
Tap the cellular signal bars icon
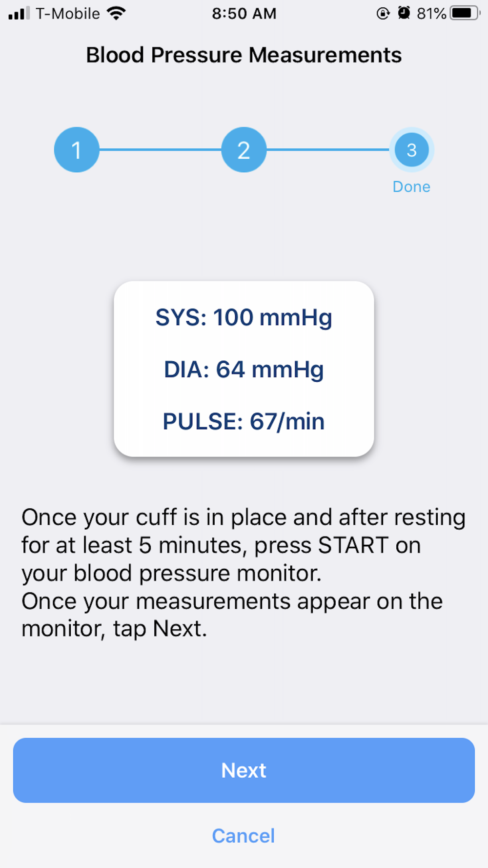click(x=19, y=13)
